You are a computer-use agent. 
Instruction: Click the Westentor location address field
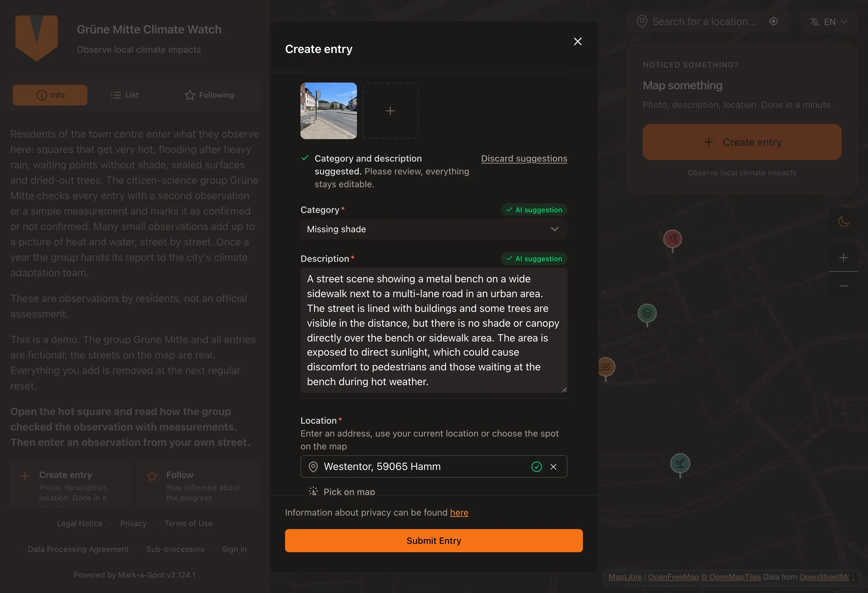coord(434,466)
